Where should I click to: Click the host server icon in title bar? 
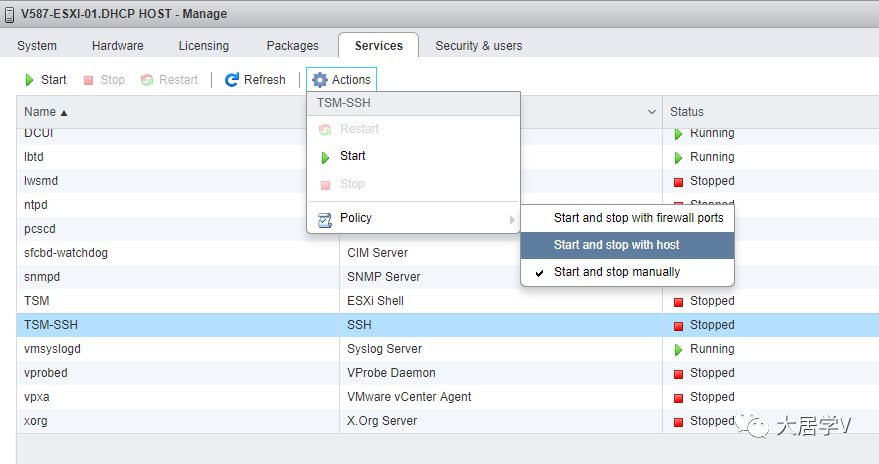click(10, 14)
